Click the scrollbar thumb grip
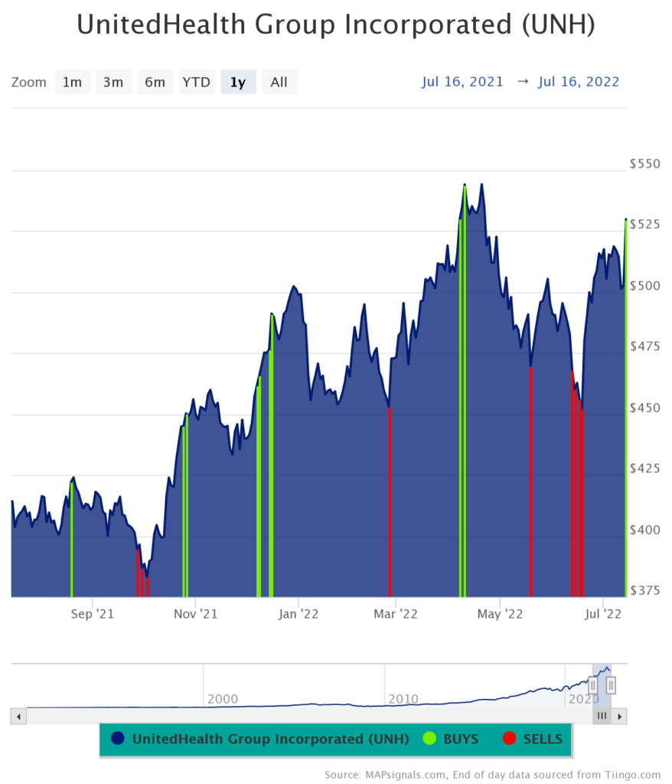 [602, 716]
